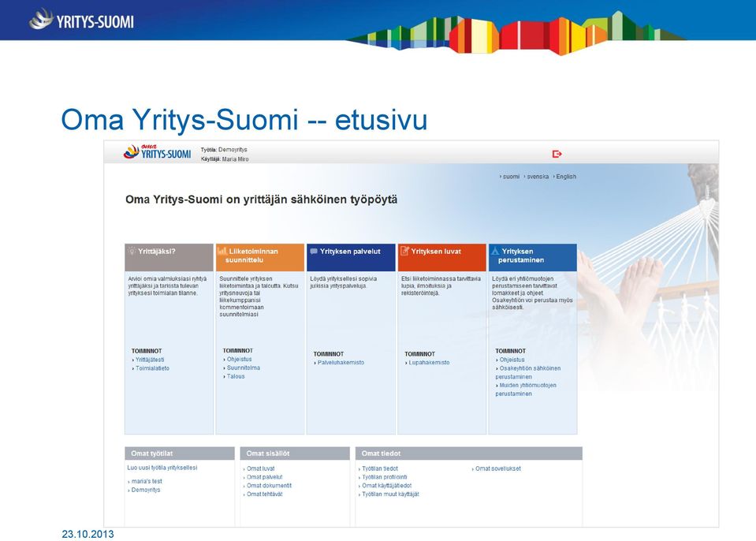
Task: Click the lightbulb icon beside Yrittäjäksi?
Action: tap(132, 252)
